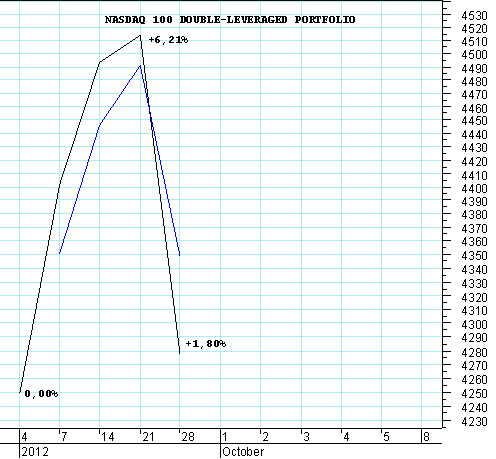Select the '7' date tick on x-axis
This screenshot has height=459, width=496.
[64, 437]
